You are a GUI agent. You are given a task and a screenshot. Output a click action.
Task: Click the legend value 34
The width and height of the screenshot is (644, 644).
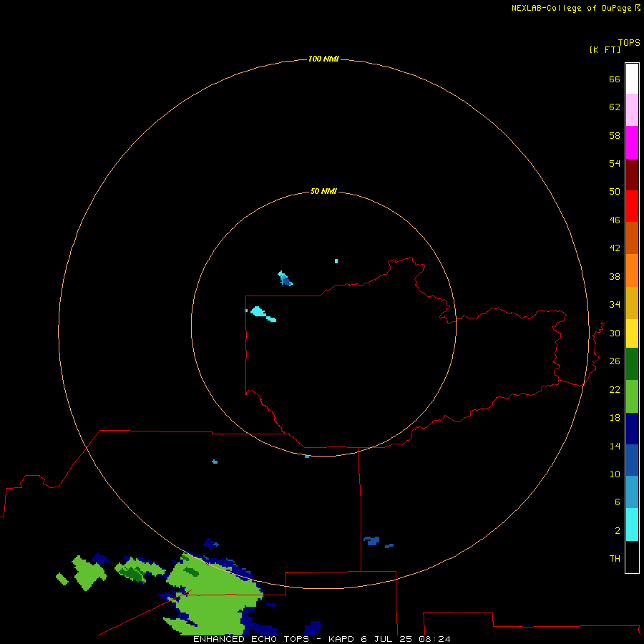pyautogui.click(x=615, y=304)
